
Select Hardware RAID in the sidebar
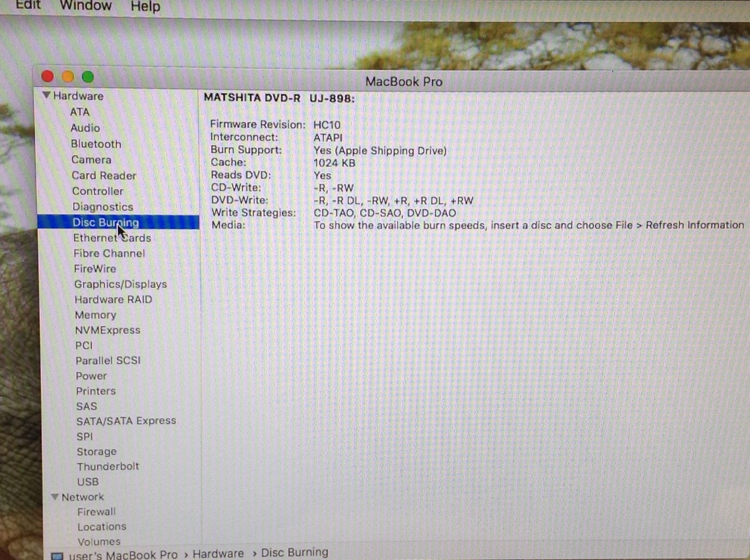click(113, 299)
